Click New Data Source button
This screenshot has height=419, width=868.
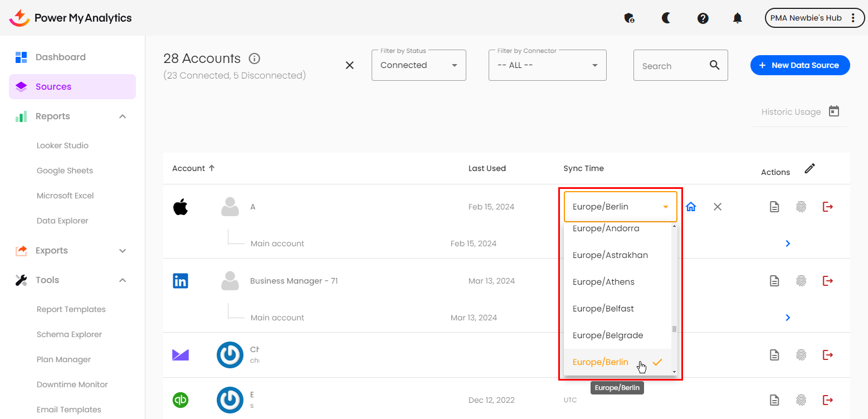coord(799,65)
